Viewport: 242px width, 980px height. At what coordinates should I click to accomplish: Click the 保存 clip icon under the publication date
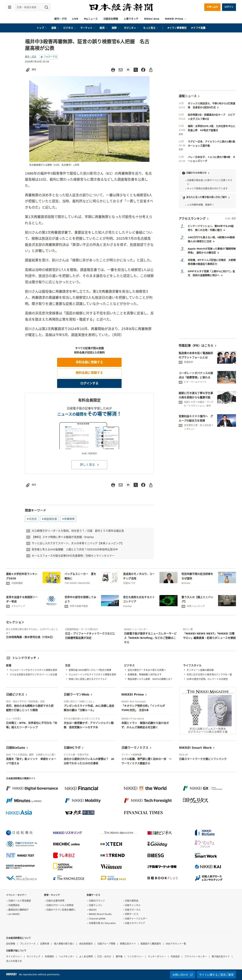(x=28, y=70)
